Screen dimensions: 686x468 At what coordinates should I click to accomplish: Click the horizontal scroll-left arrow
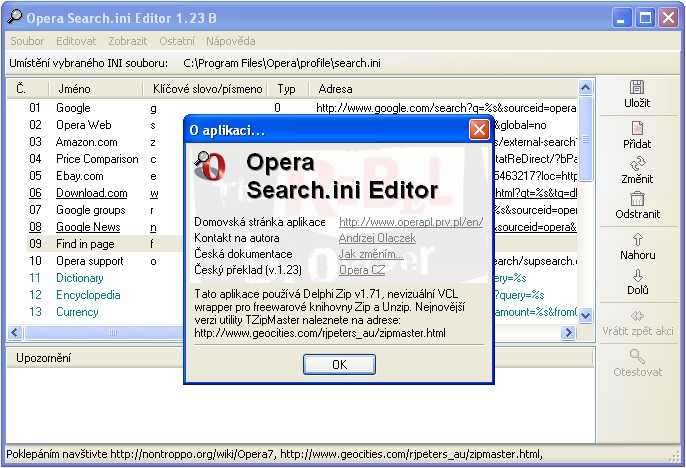[15, 332]
